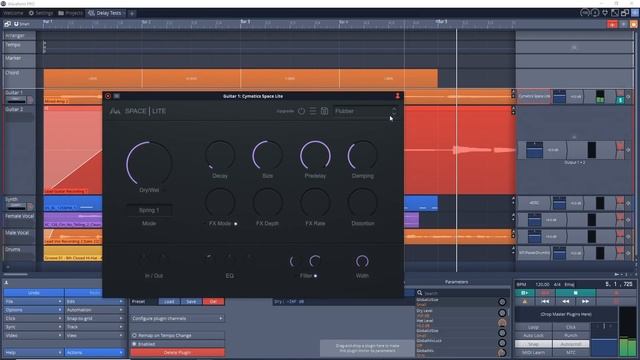Click the pin icon on plugin window title bar

(x=397, y=96)
